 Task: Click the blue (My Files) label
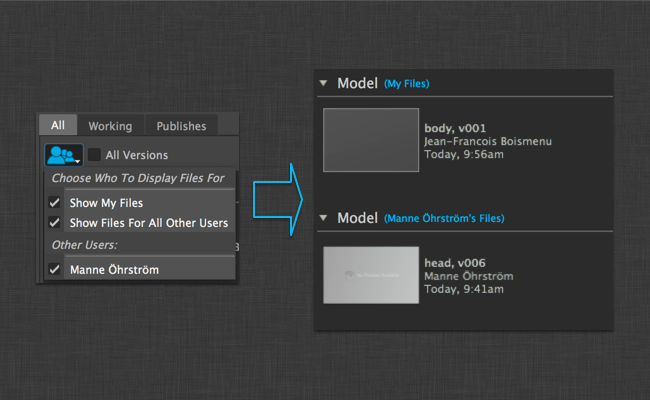[x=407, y=84]
